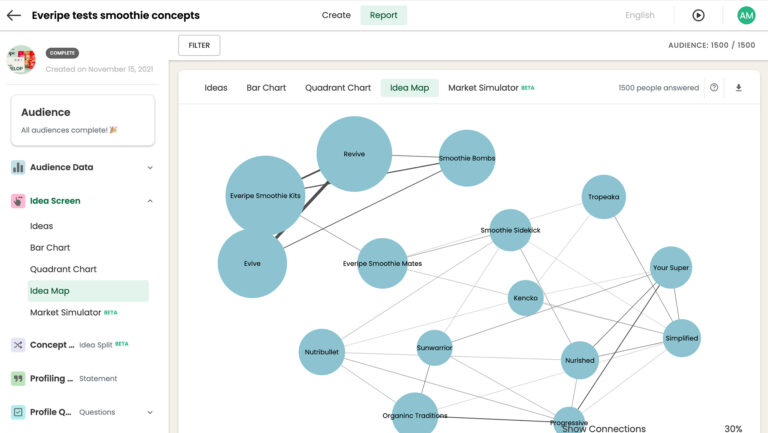The width and height of the screenshot is (768, 433).
Task: Click the Concept idea split icon
Action: click(x=18, y=345)
